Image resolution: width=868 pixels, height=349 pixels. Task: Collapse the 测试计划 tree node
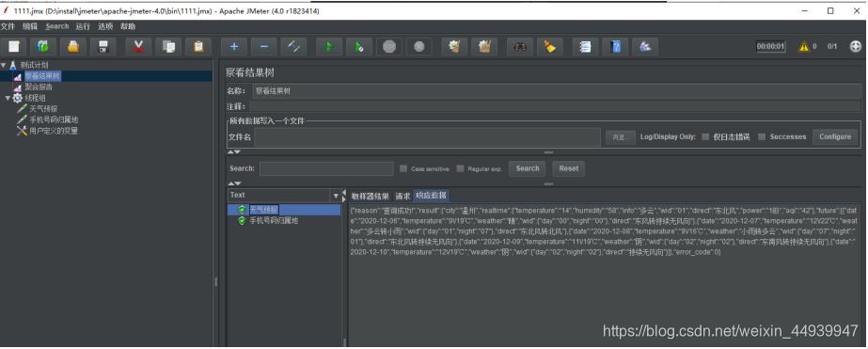[4, 65]
